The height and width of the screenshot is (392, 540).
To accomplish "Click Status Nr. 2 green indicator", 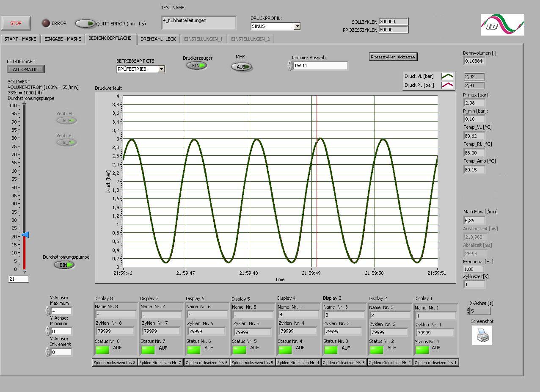I will pos(376,350).
